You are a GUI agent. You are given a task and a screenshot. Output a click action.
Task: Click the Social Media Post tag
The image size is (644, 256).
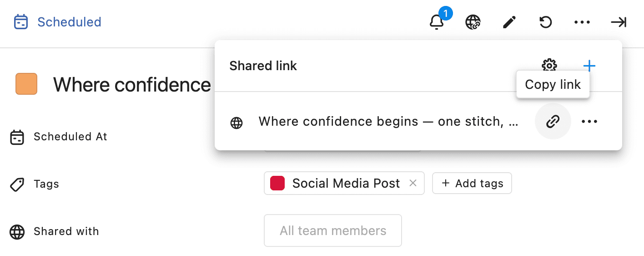[x=346, y=183]
